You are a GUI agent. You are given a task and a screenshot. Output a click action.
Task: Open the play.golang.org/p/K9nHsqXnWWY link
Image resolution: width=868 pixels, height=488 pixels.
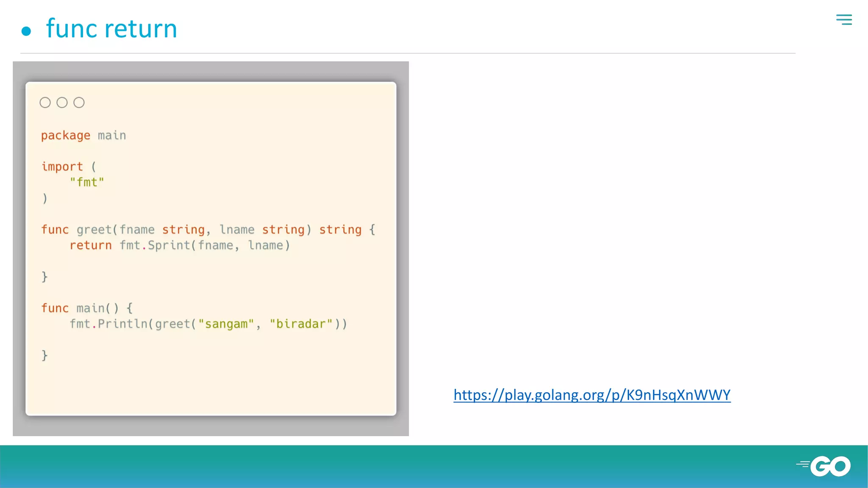click(x=592, y=395)
